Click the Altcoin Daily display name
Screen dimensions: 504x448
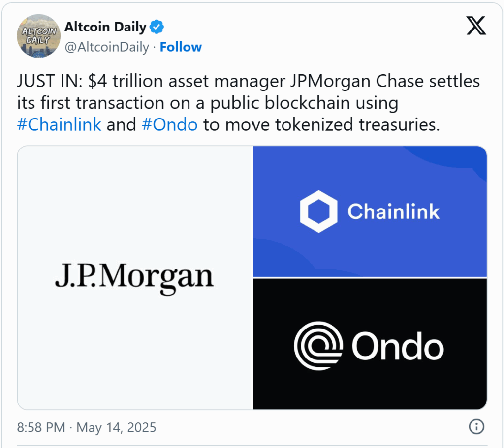pyautogui.click(x=105, y=27)
